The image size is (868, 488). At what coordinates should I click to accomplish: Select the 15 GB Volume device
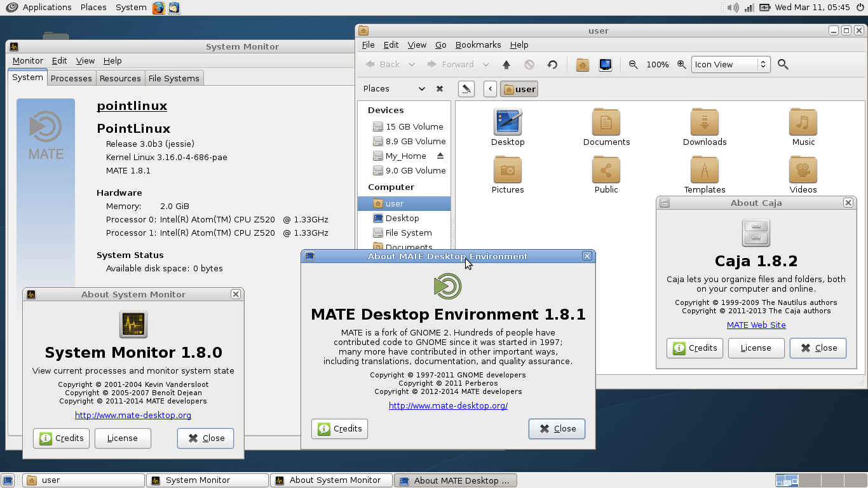pyautogui.click(x=403, y=126)
